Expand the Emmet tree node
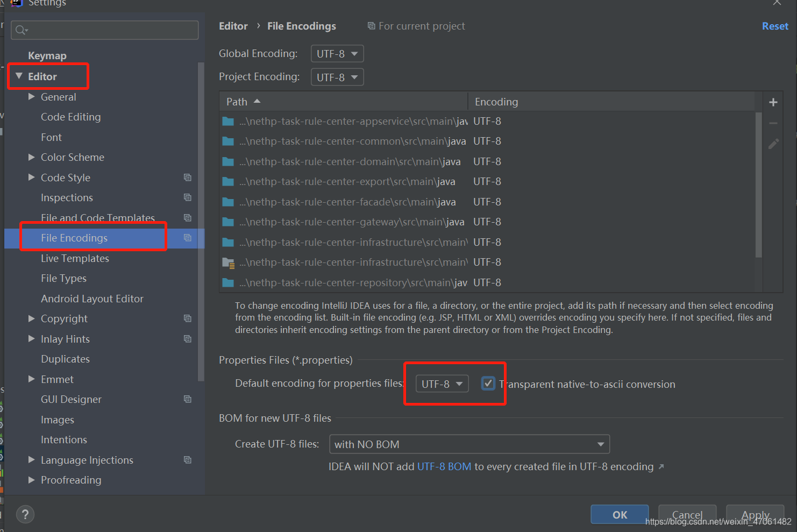The height and width of the screenshot is (532, 797). point(31,379)
